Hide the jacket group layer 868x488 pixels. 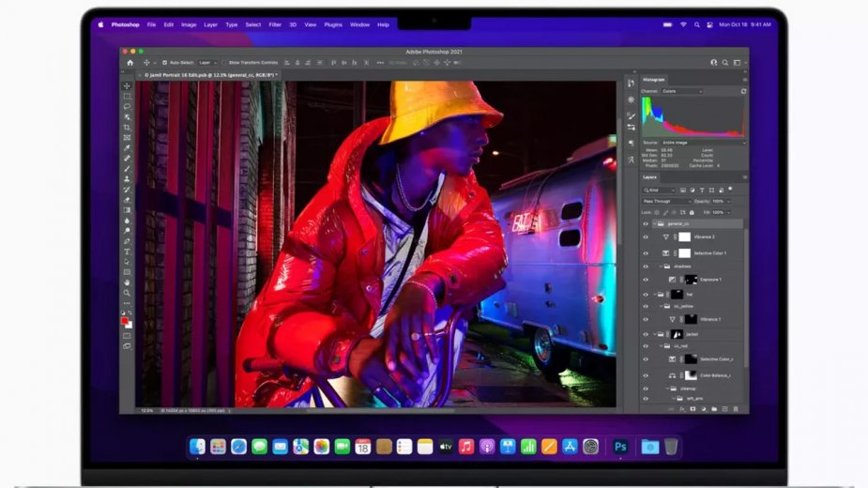[x=646, y=335]
